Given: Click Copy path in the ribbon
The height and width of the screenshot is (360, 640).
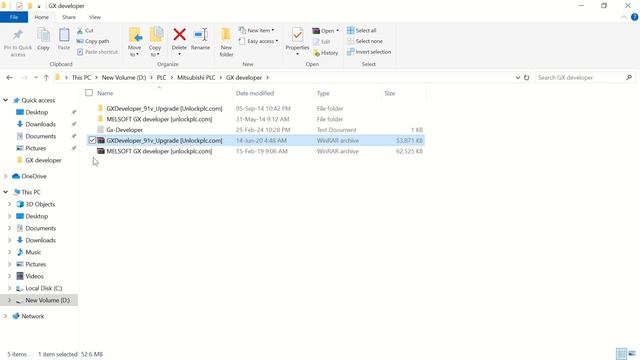Looking at the screenshot, I should pos(93,41).
